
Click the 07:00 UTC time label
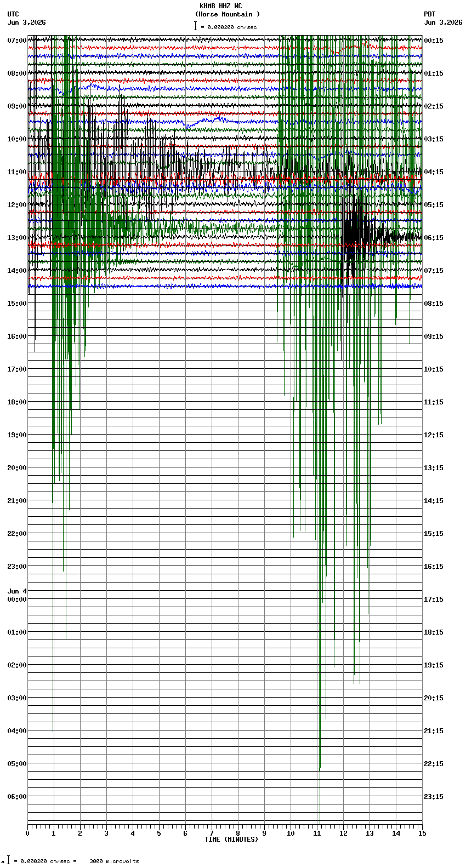pos(17,41)
